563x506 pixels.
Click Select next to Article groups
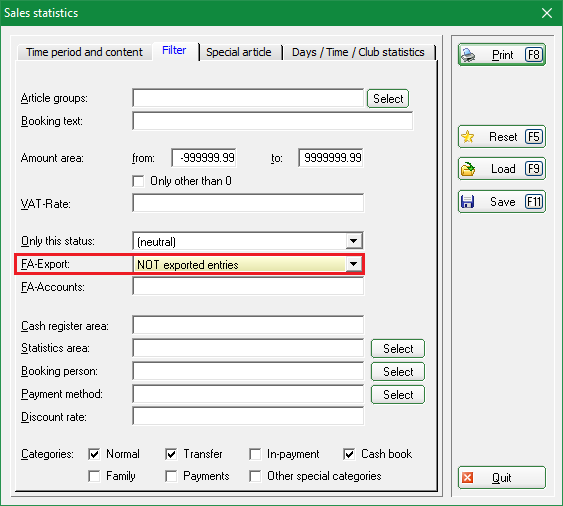(388, 99)
